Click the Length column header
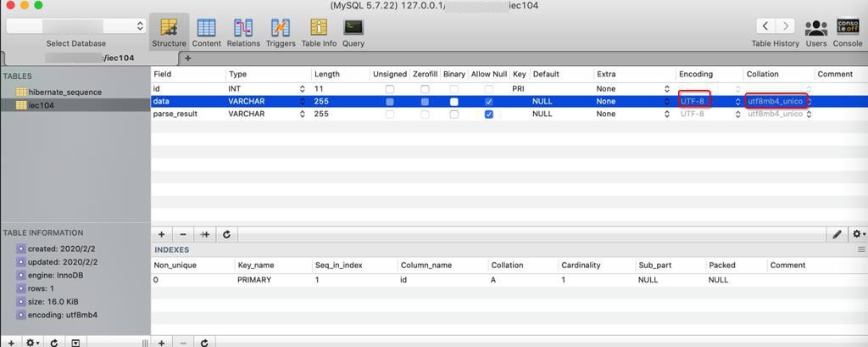This screenshot has height=347, width=868. click(x=341, y=74)
